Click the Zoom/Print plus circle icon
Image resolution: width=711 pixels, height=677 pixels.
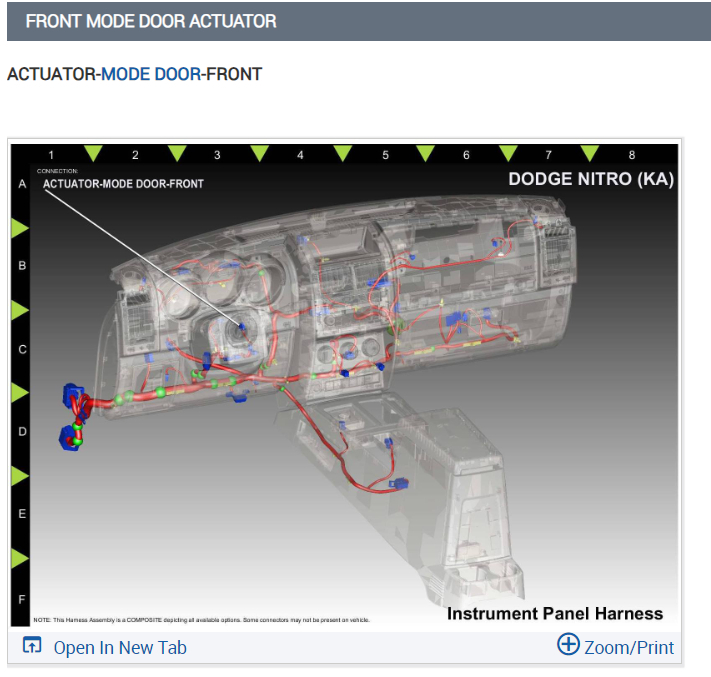568,644
